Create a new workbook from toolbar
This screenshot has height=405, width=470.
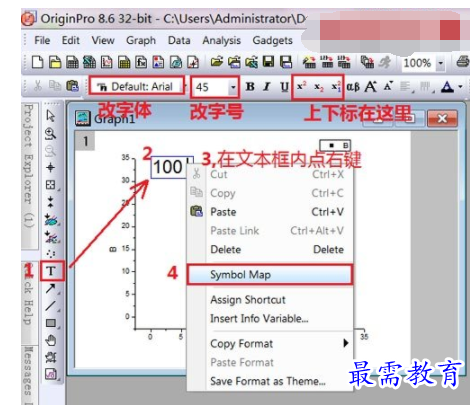(x=72, y=62)
